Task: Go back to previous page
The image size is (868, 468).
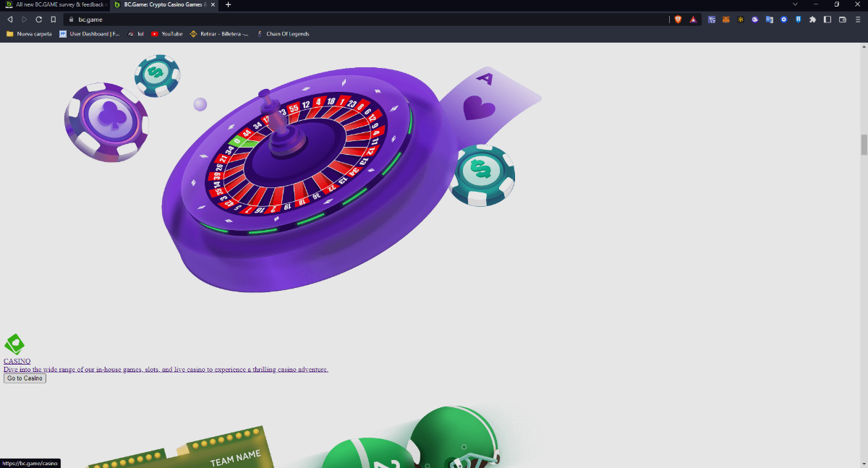Action: [10, 20]
